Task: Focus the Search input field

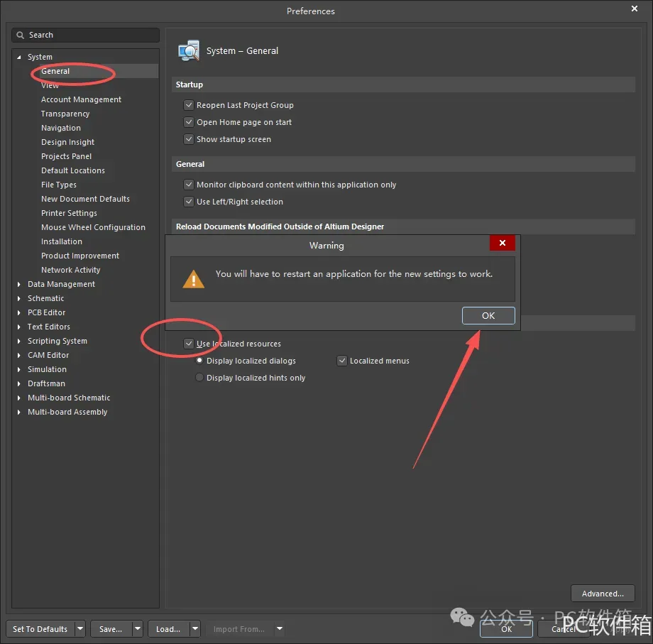Action: (x=85, y=35)
